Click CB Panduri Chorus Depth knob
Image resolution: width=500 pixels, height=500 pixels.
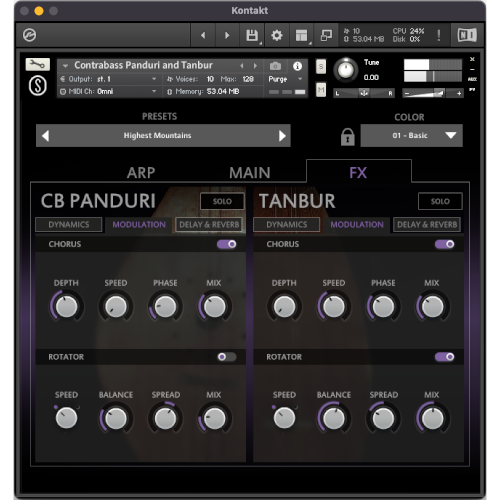[x=66, y=306]
